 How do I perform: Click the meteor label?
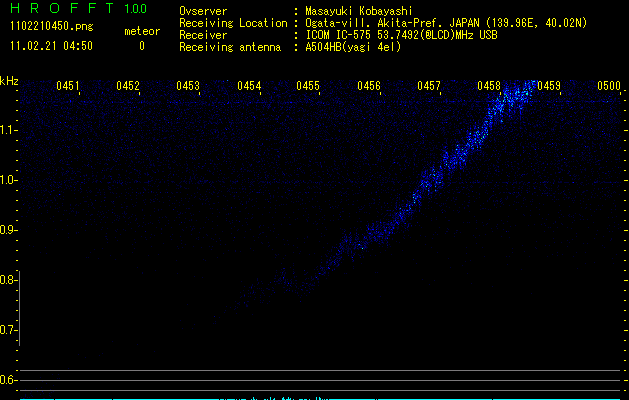click(142, 31)
